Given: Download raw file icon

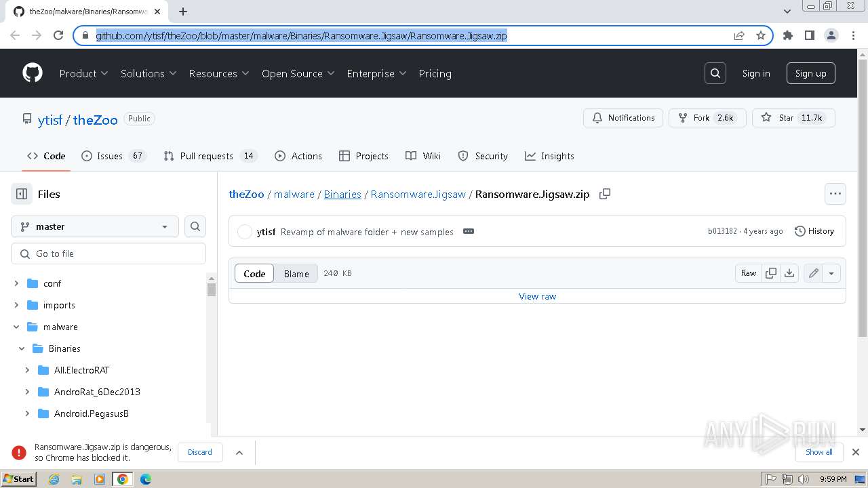Looking at the screenshot, I should (x=789, y=273).
